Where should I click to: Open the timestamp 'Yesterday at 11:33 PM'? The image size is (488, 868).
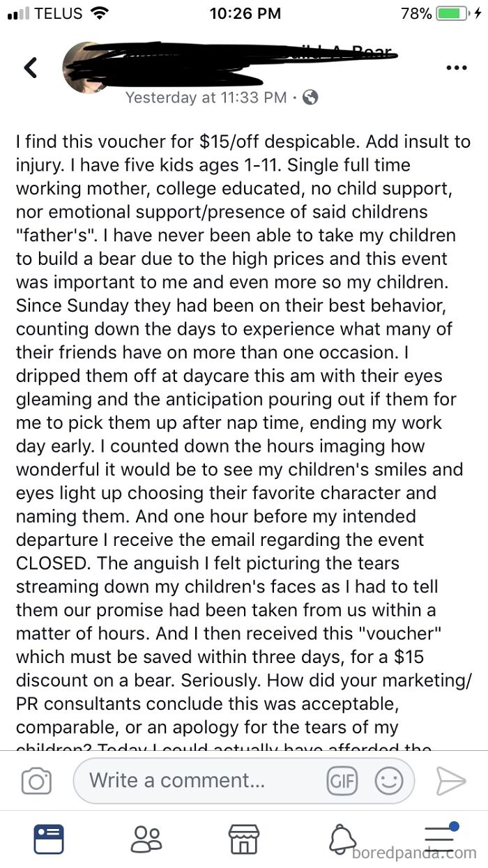coord(207,98)
